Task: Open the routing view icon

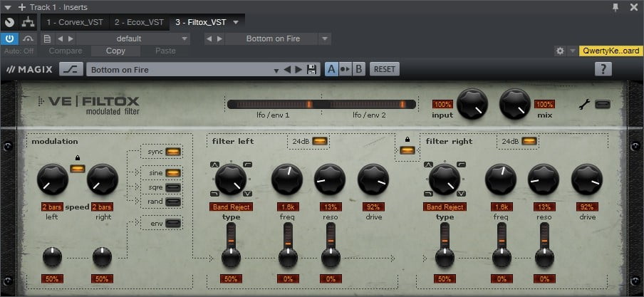Action: (28, 22)
